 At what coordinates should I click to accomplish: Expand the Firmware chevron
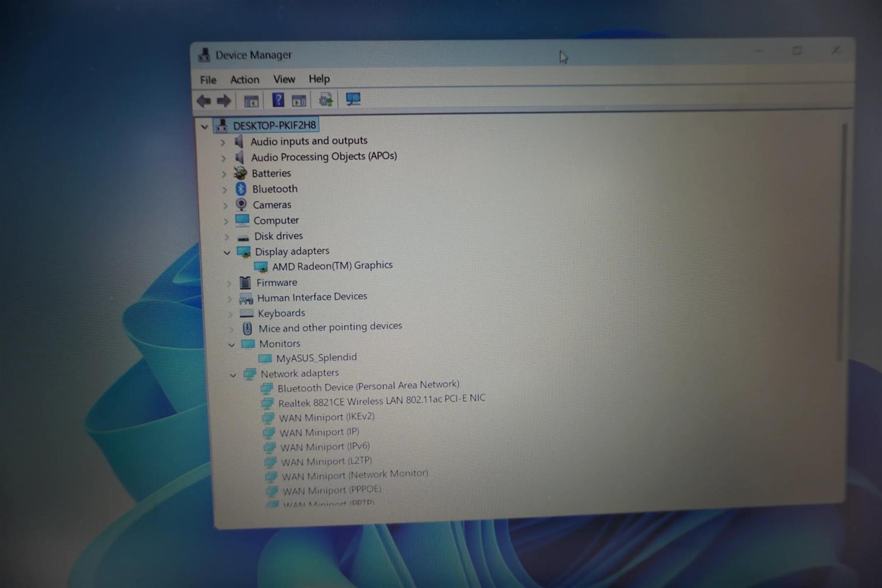pos(229,284)
